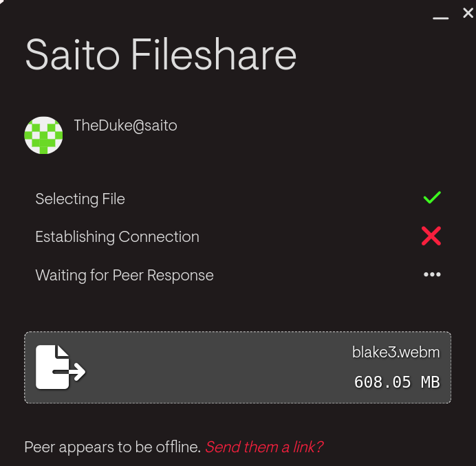Click the file export arrow icon
This screenshot has width=476, height=466.
(x=60, y=368)
